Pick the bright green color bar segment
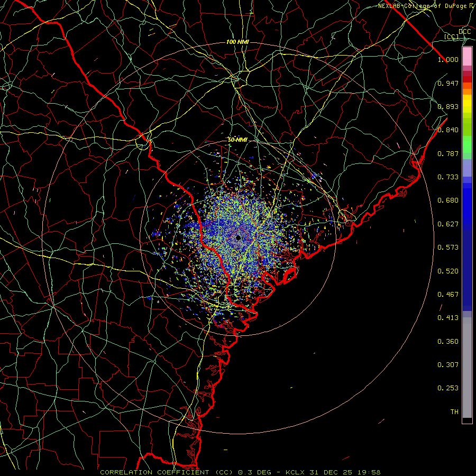This screenshot has width=476, height=476. tap(467, 144)
